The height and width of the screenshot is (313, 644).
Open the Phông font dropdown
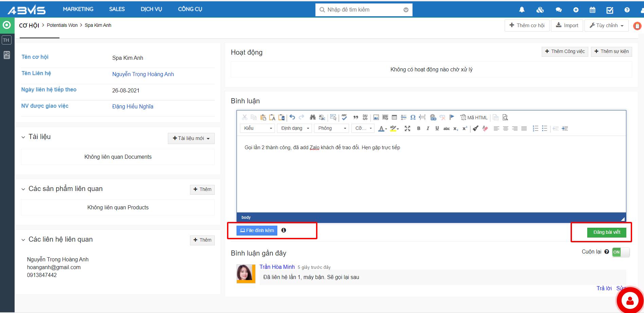[x=331, y=128]
